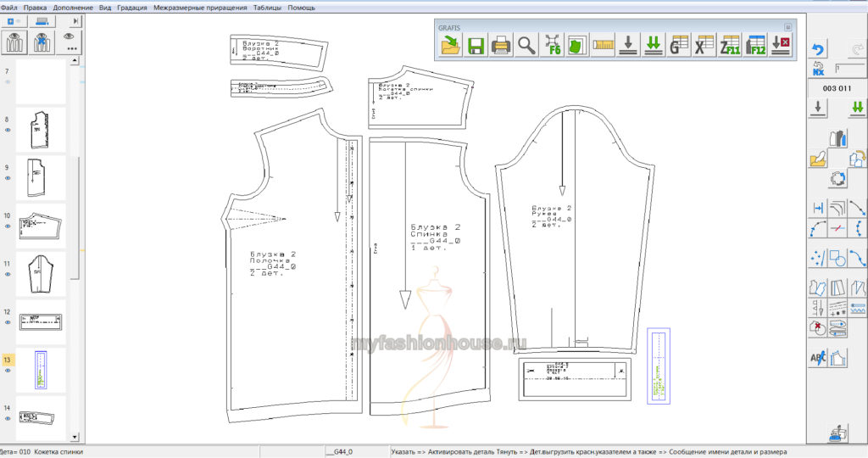Open the Z F11 table icon
868x458 pixels.
coord(730,46)
